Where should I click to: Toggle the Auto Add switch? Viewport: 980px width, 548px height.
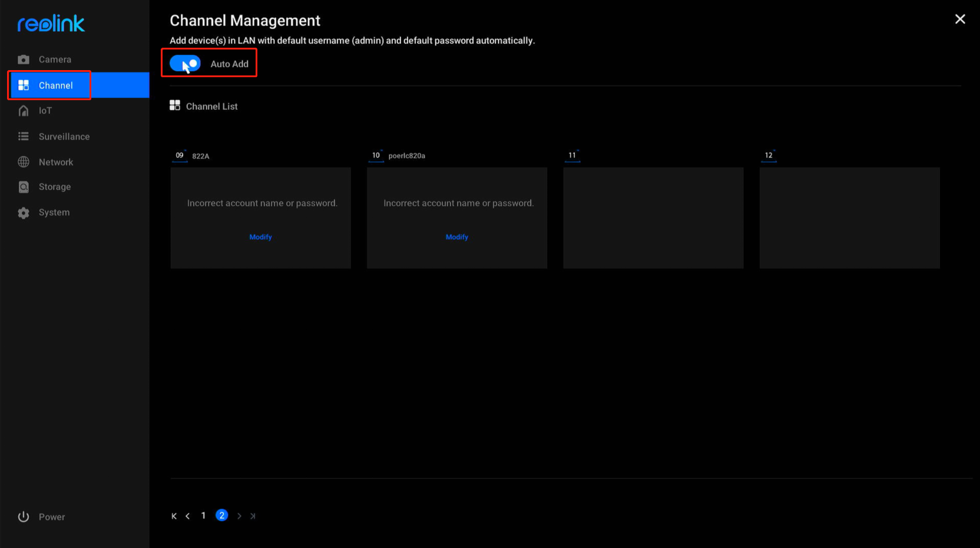click(186, 63)
